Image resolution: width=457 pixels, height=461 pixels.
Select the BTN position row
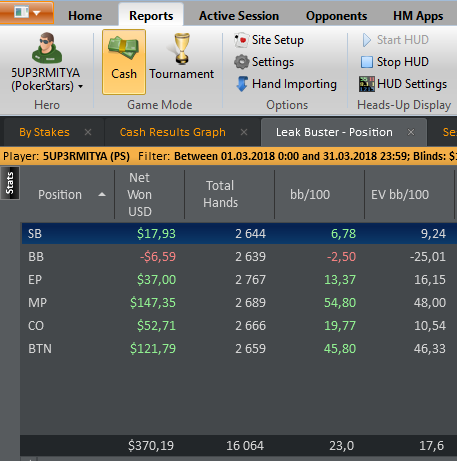click(x=239, y=349)
